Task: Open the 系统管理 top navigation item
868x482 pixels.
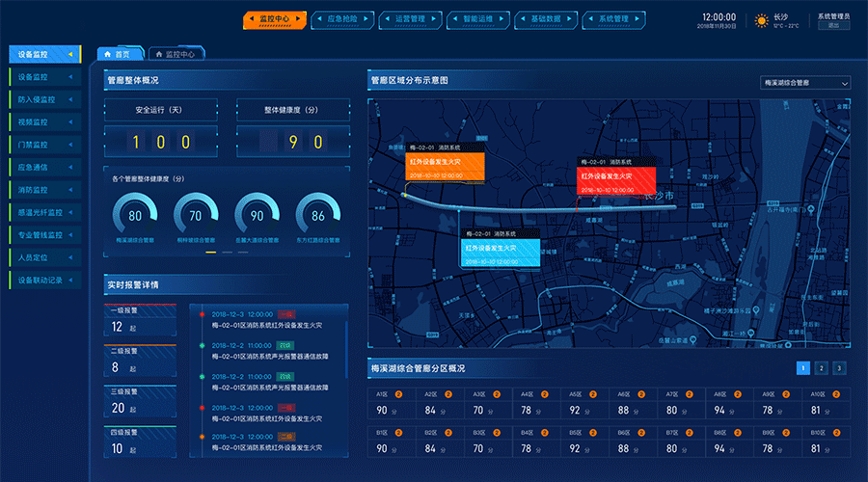Action: tap(614, 19)
